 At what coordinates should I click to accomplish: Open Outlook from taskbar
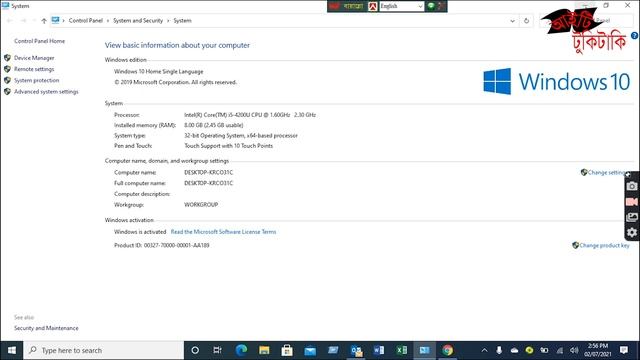coord(356,350)
